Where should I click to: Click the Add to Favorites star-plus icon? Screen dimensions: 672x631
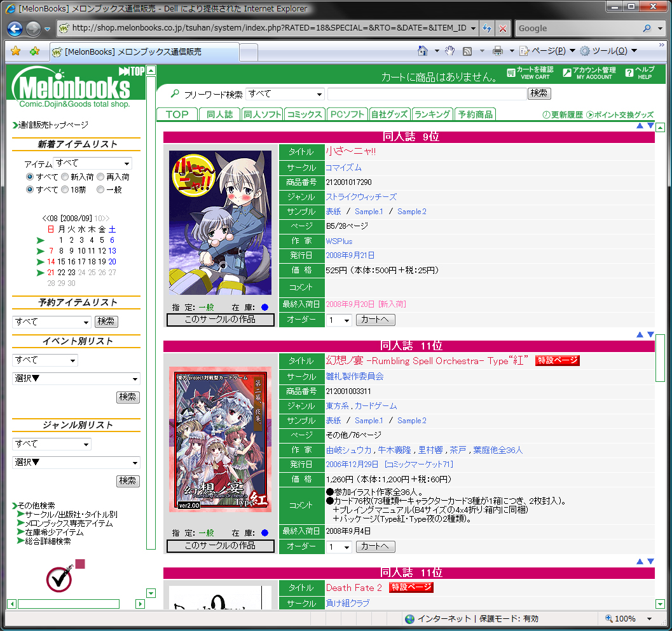(x=35, y=51)
